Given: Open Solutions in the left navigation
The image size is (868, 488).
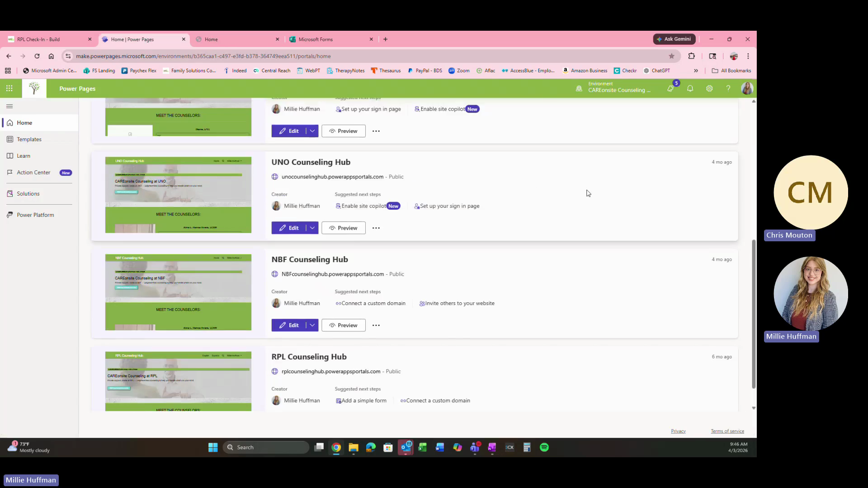Looking at the screenshot, I should (40, 194).
